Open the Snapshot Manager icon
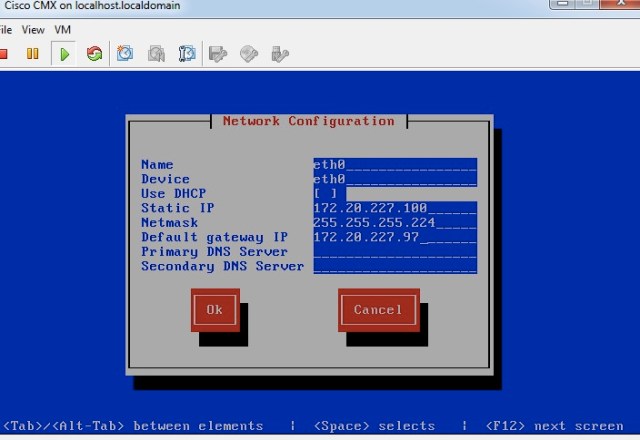 click(187, 53)
